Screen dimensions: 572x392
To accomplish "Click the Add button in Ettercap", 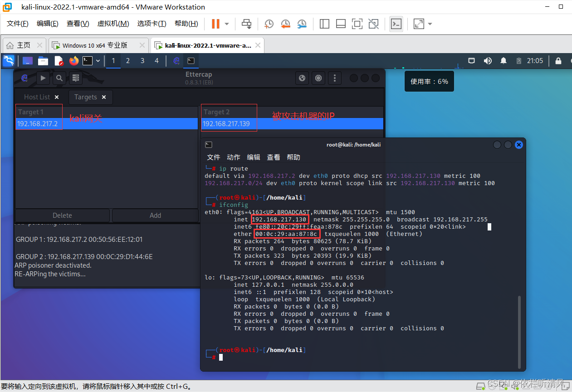I will pyautogui.click(x=155, y=215).
